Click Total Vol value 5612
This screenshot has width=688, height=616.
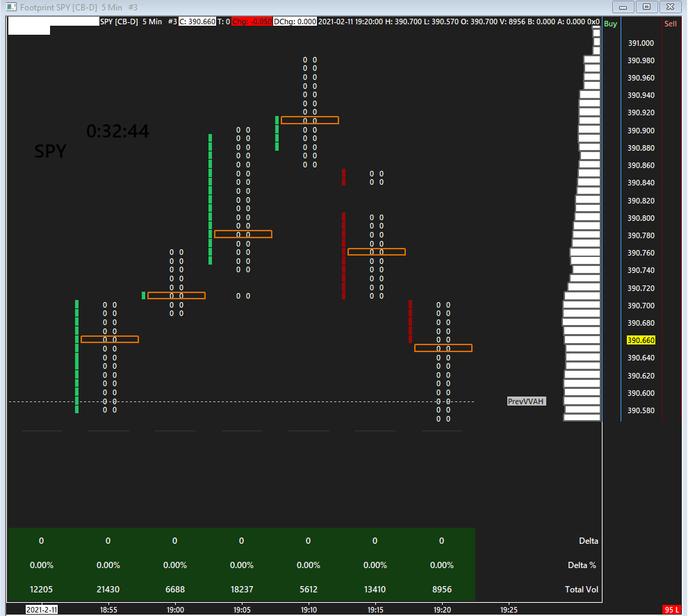309,589
